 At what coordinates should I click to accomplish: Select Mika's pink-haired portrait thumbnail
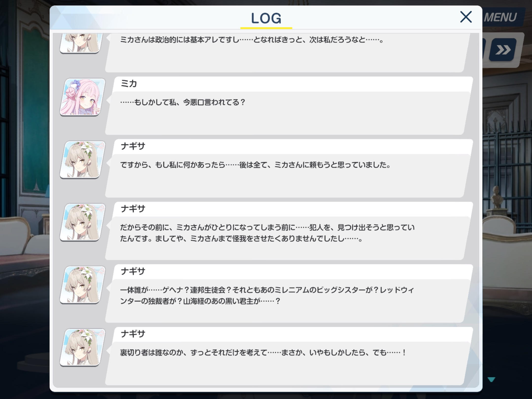pos(83,97)
